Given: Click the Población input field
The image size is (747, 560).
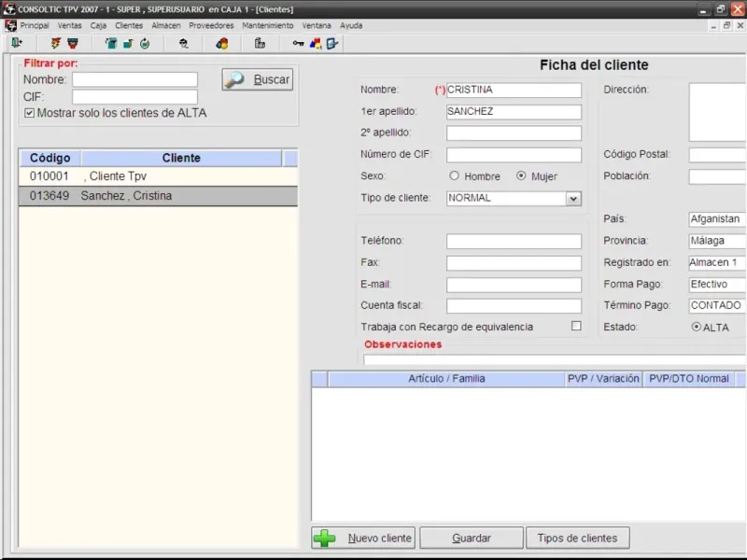Looking at the screenshot, I should pyautogui.click(x=717, y=176).
